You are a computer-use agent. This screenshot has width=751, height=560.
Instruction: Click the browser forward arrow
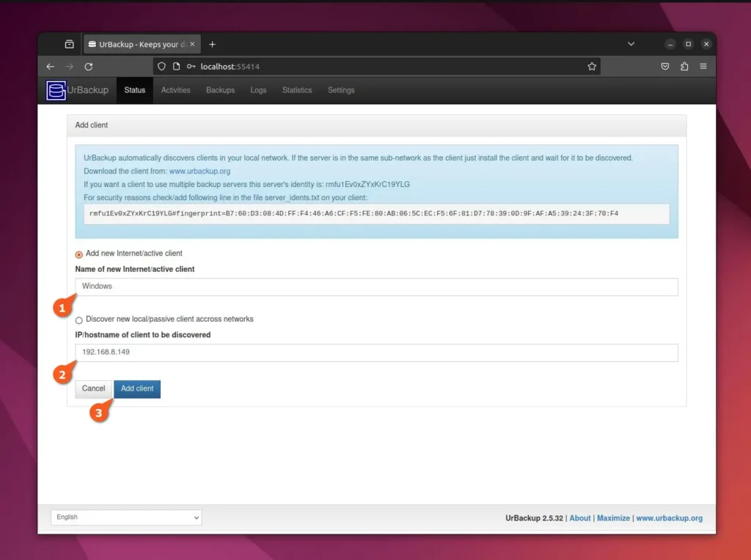coord(70,67)
